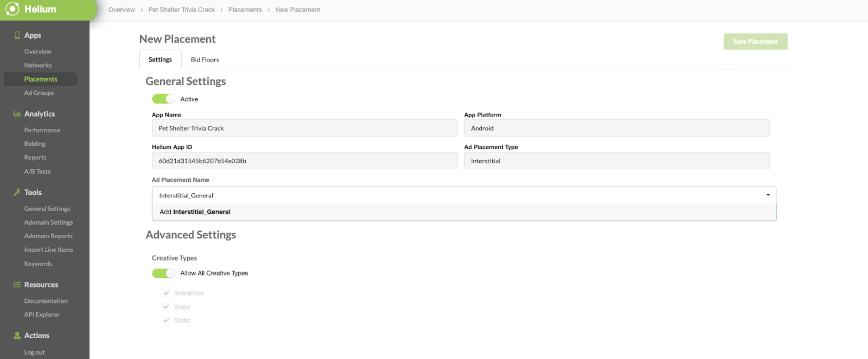The width and height of the screenshot is (868, 359).
Task: Open Ad Groups in the sidebar
Action: [39, 93]
